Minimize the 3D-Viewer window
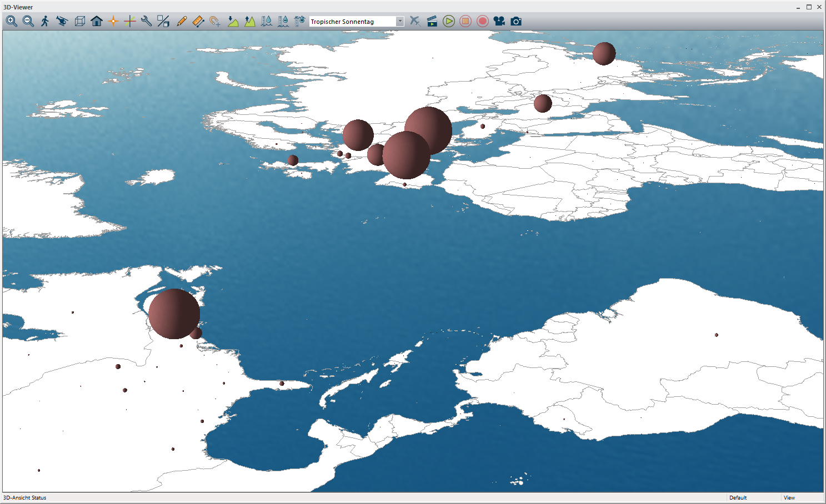 tap(798, 7)
